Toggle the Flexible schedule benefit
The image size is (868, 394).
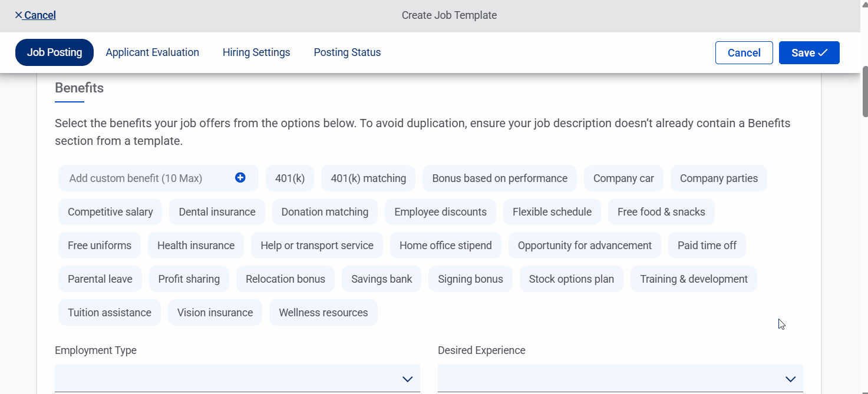552,211
